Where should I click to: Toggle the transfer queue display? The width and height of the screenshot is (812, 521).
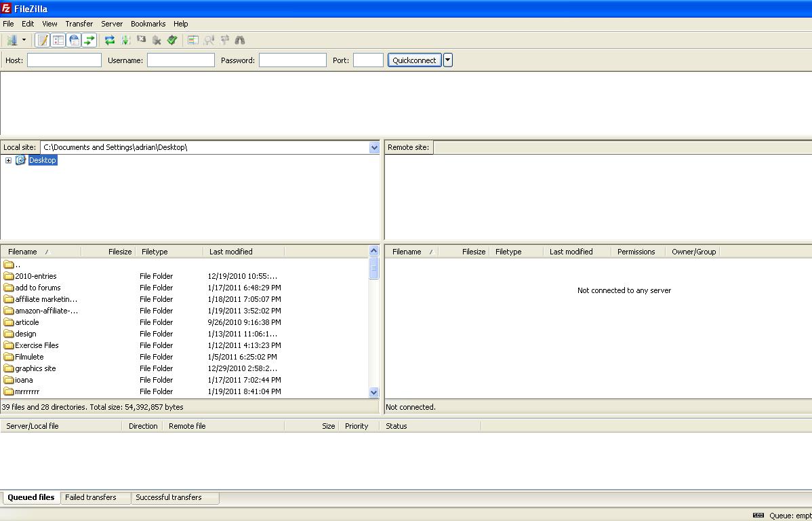(x=89, y=40)
